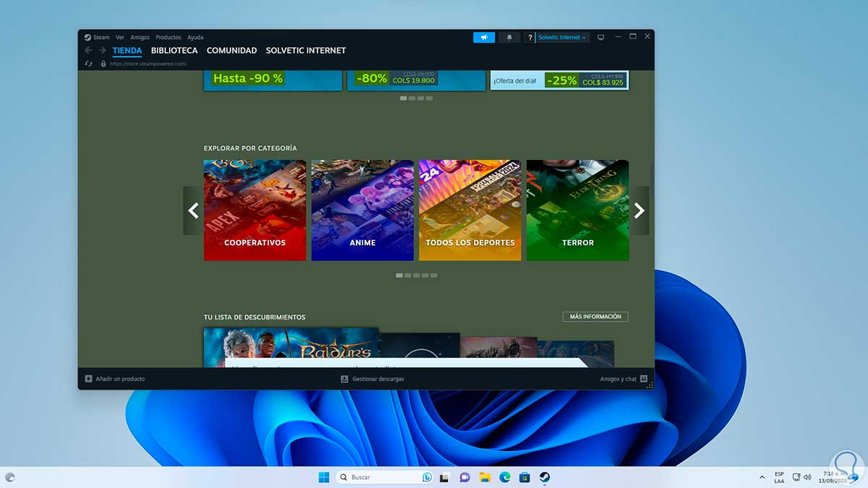Screen dimensions: 868x488
Task: Select first page dot of category carousel
Action: (x=399, y=275)
